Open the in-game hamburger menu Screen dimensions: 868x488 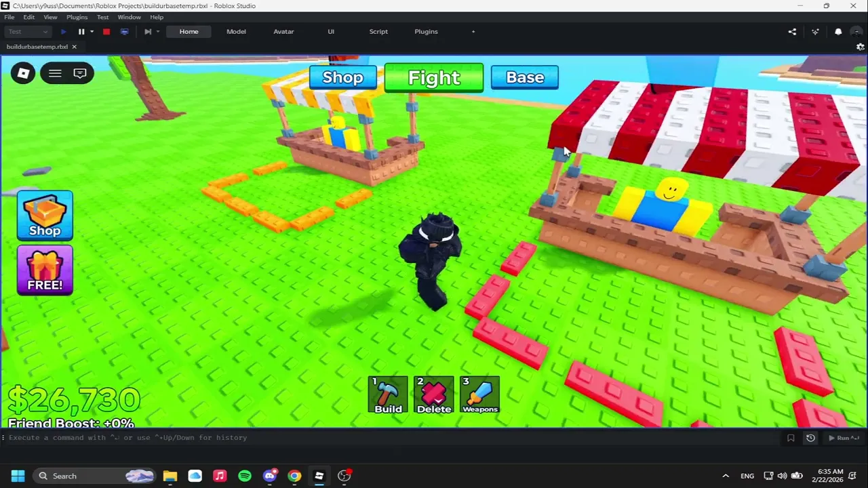[55, 73]
